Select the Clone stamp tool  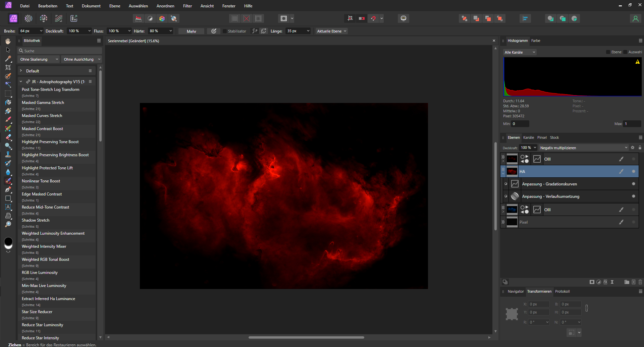tap(8, 155)
